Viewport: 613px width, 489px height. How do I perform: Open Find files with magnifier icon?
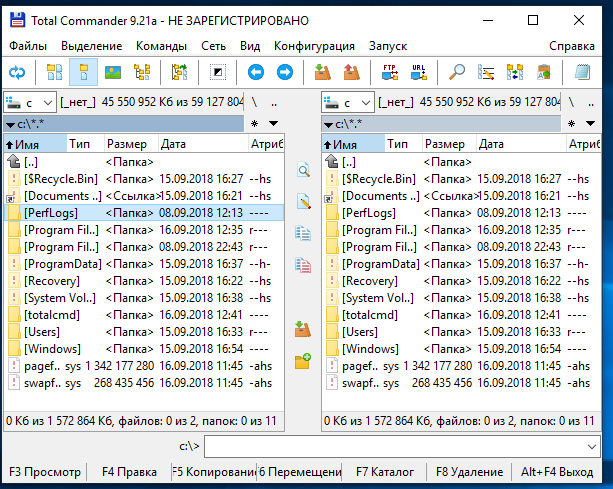[x=457, y=72]
